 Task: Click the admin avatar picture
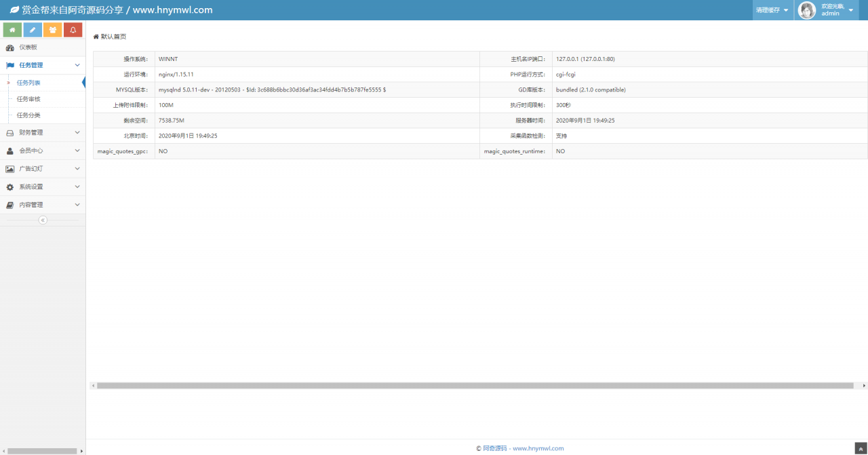click(x=807, y=10)
